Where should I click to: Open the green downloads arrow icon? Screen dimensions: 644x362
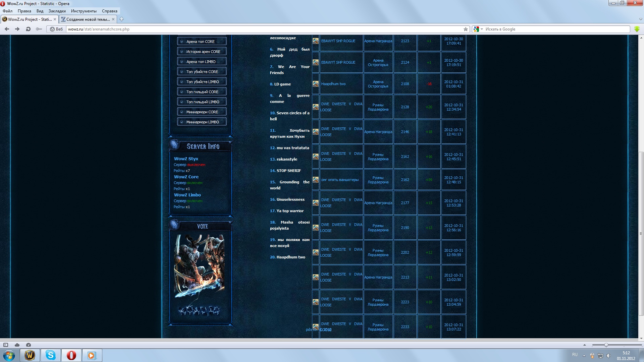tap(637, 29)
